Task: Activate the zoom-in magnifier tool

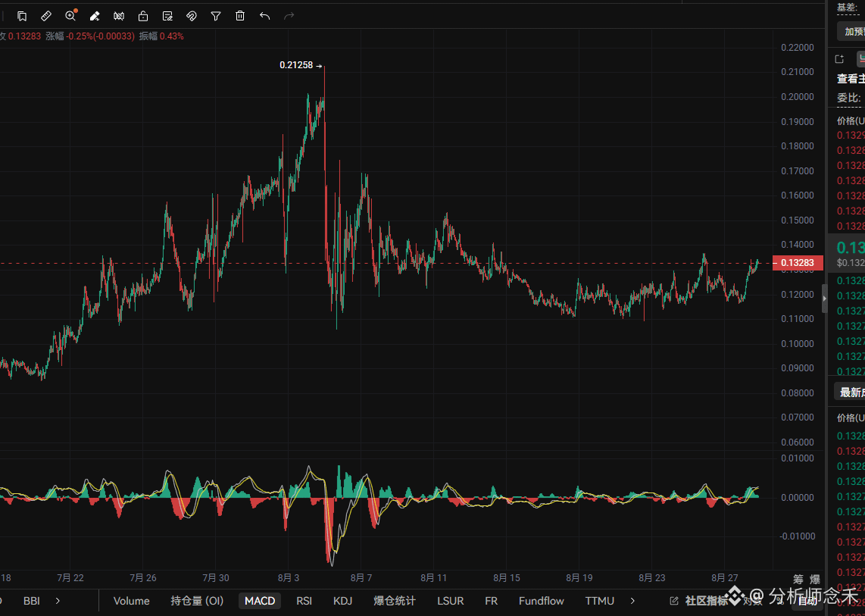Action: coord(70,15)
